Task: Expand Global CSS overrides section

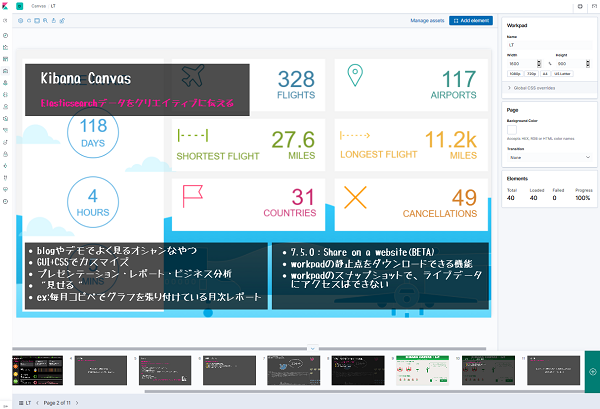Action: click(x=549, y=88)
